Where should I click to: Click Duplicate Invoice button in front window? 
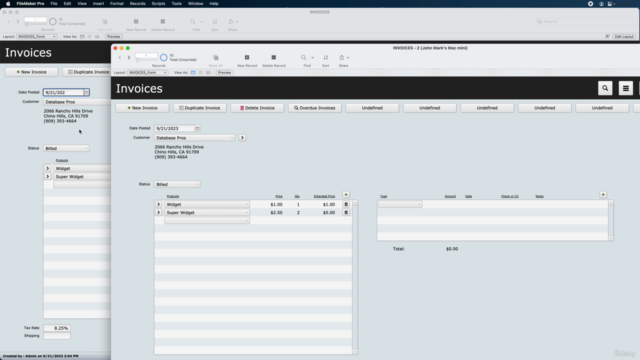coord(200,108)
